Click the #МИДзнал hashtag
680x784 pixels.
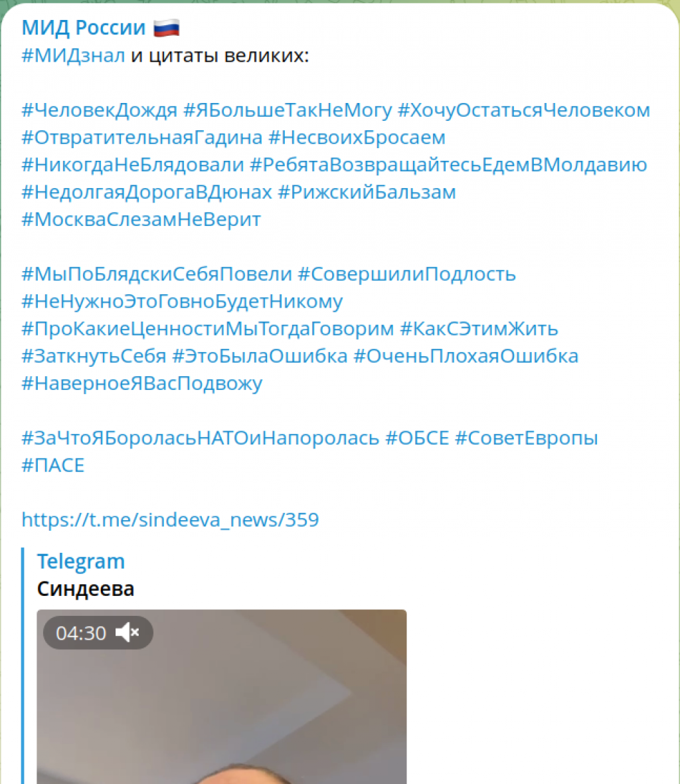click(x=73, y=55)
